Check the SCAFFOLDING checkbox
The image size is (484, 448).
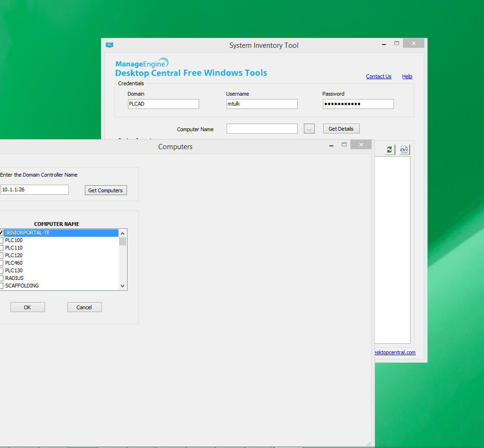(x=1, y=286)
